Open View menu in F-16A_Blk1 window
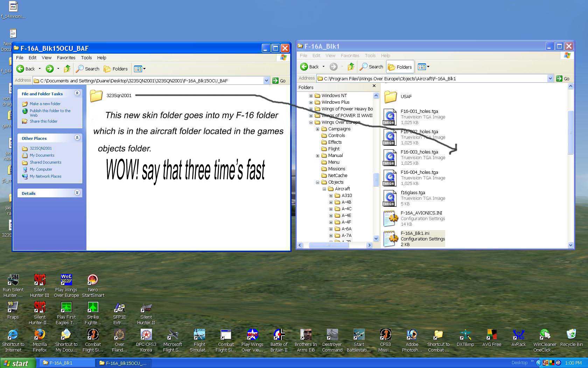 click(x=330, y=55)
